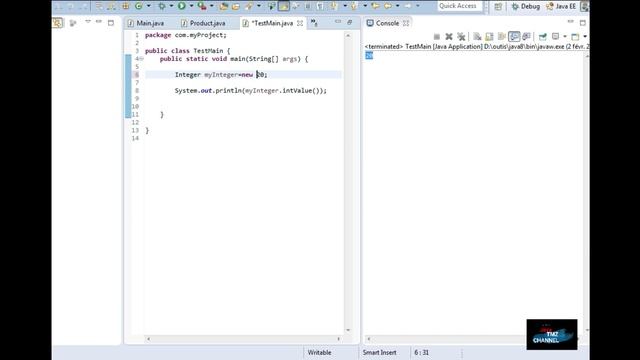Open external tools dropdown arrow
Viewport: 640px width, 360px height.
[x=211, y=6]
